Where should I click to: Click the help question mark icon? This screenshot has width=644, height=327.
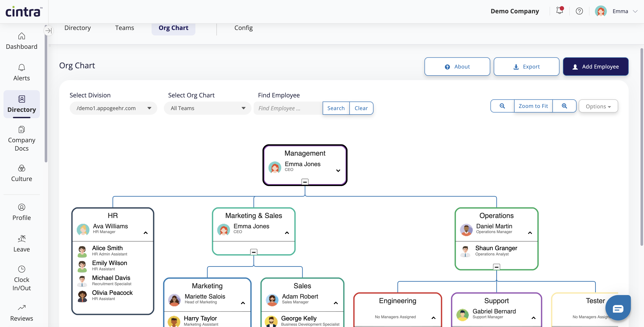[x=579, y=11]
